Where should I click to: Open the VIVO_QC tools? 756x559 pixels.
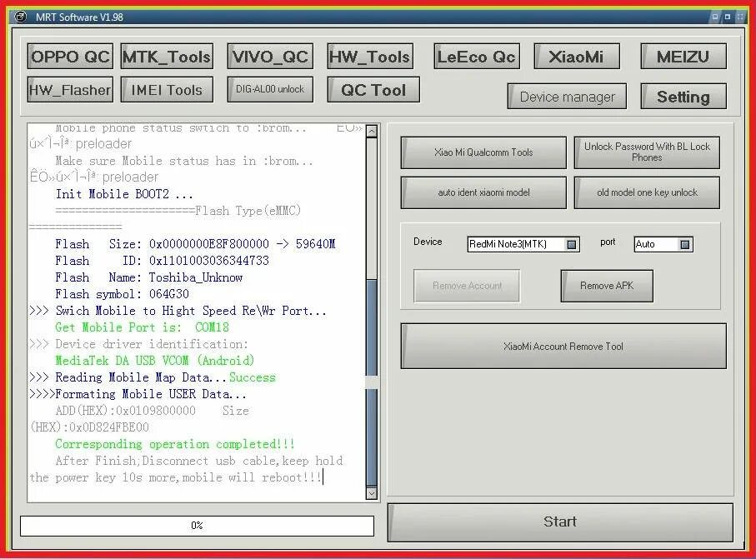coord(270,57)
